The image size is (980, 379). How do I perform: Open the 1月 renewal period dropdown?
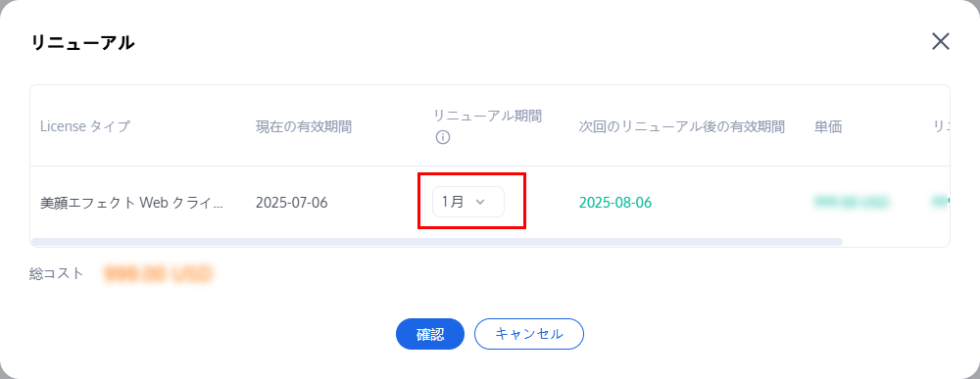click(x=468, y=202)
